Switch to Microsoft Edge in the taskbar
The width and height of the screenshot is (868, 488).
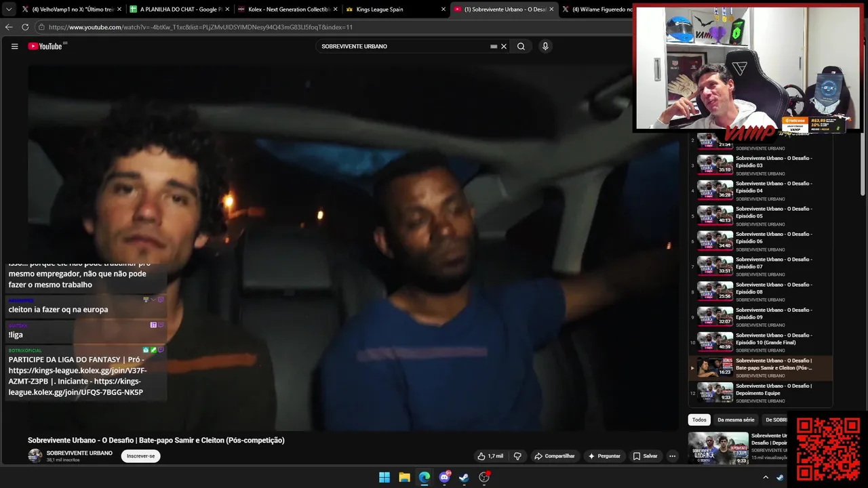[x=425, y=477]
